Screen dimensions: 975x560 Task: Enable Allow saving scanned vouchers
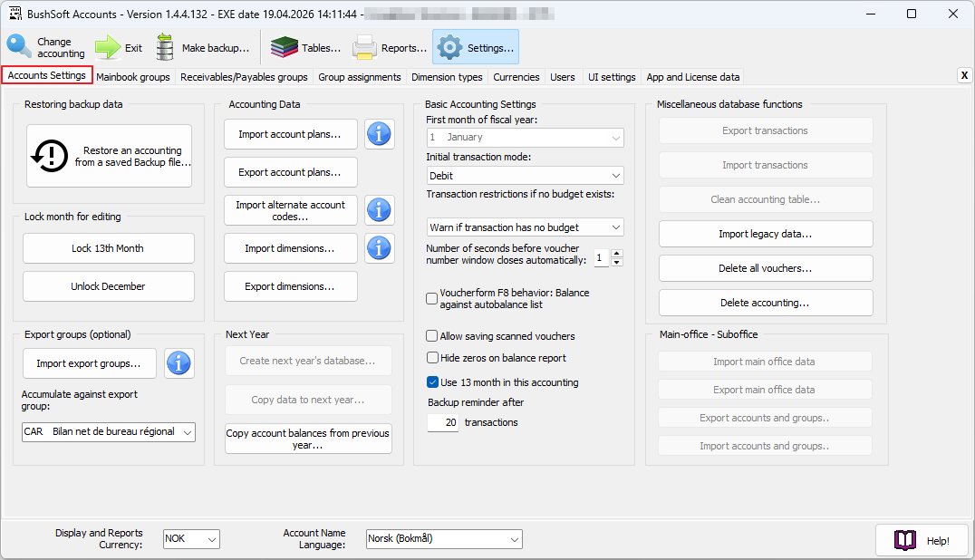pyautogui.click(x=431, y=336)
